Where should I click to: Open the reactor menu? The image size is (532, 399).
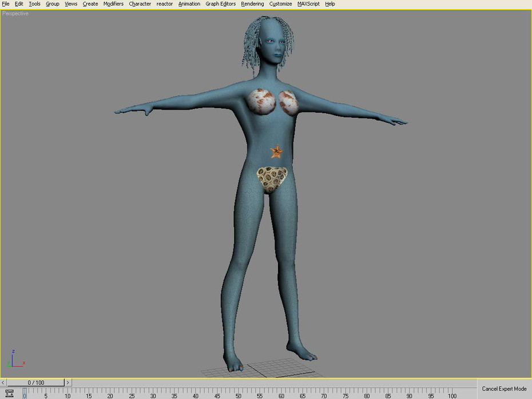point(165,4)
